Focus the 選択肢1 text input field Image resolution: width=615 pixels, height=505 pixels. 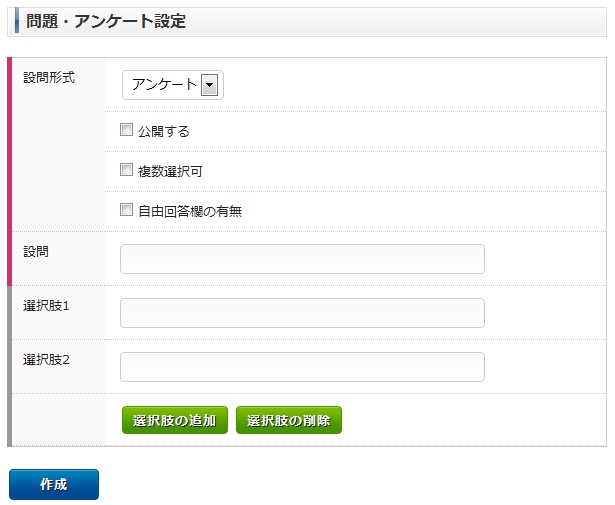pos(302,313)
